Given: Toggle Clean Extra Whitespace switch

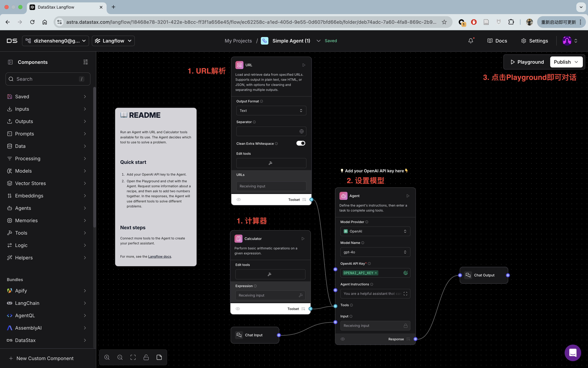Looking at the screenshot, I should point(301,143).
